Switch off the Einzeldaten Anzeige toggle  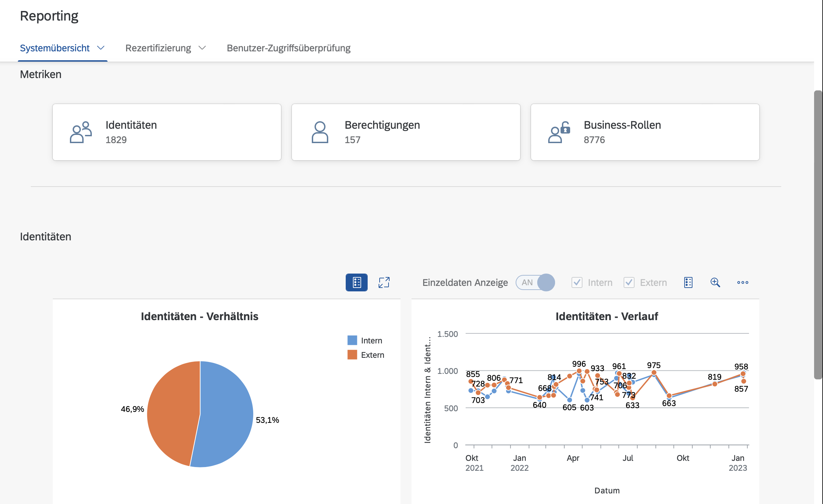[535, 282]
